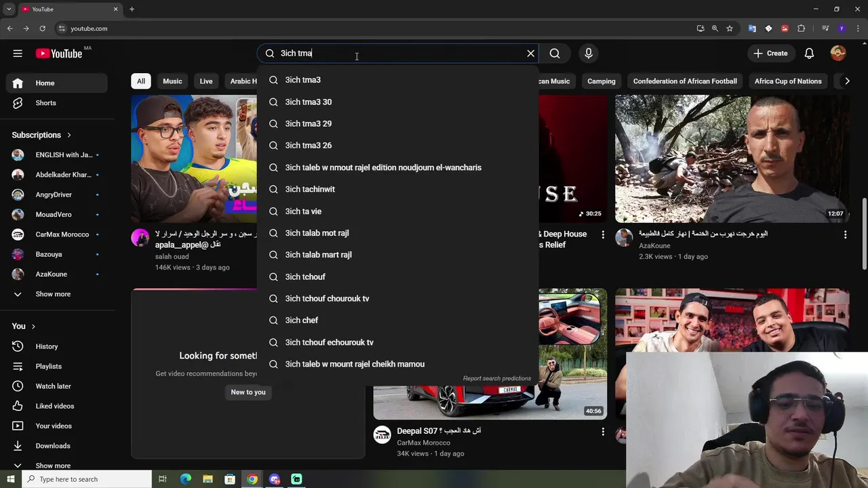Open AzaKoune subscription in sidebar
868x488 pixels.
pyautogui.click(x=57, y=274)
